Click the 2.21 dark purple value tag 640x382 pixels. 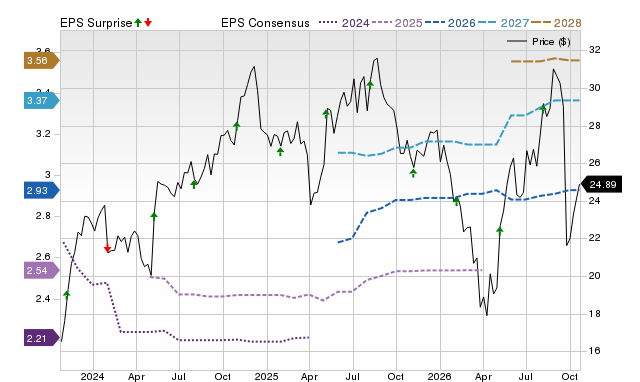(x=42, y=338)
